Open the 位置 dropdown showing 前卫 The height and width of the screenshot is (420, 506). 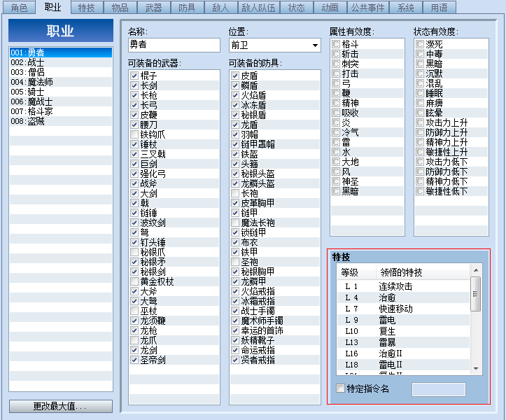pos(274,45)
